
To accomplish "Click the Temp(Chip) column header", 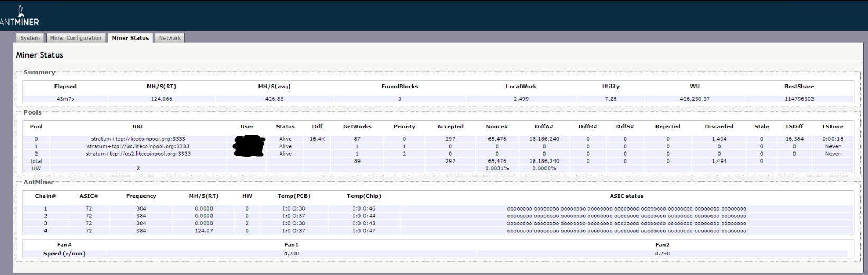I will [x=364, y=196].
